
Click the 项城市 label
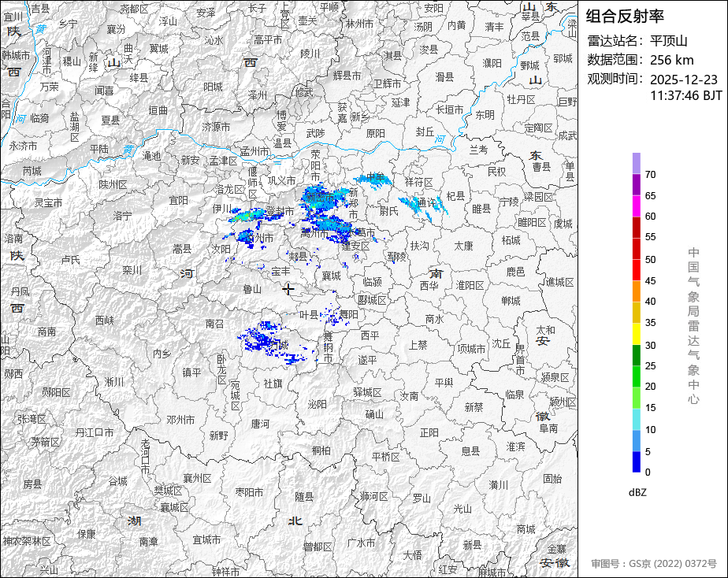471,349
